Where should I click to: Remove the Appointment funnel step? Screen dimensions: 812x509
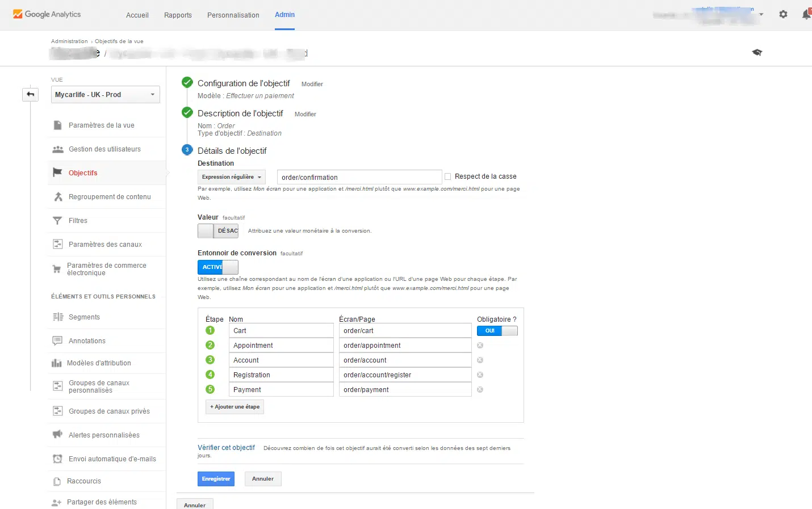pyautogui.click(x=480, y=346)
